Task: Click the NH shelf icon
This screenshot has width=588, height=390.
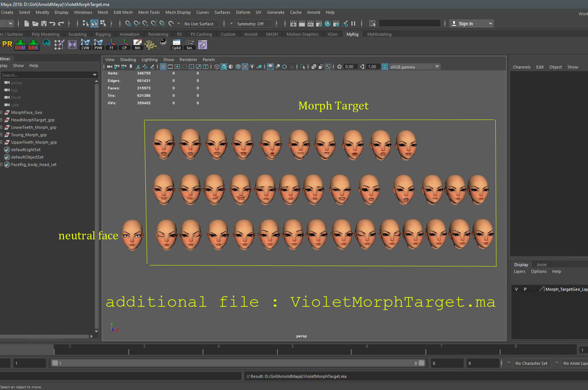Action: click(x=137, y=45)
